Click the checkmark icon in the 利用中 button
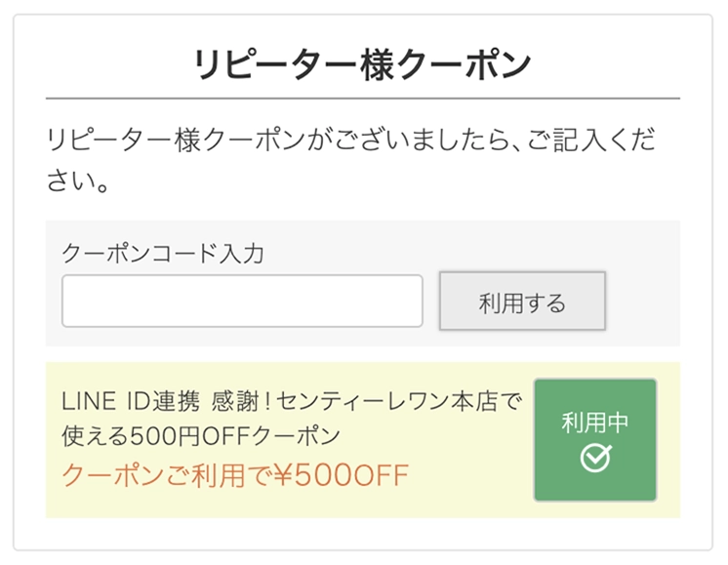The width and height of the screenshot is (728, 565). point(595,458)
